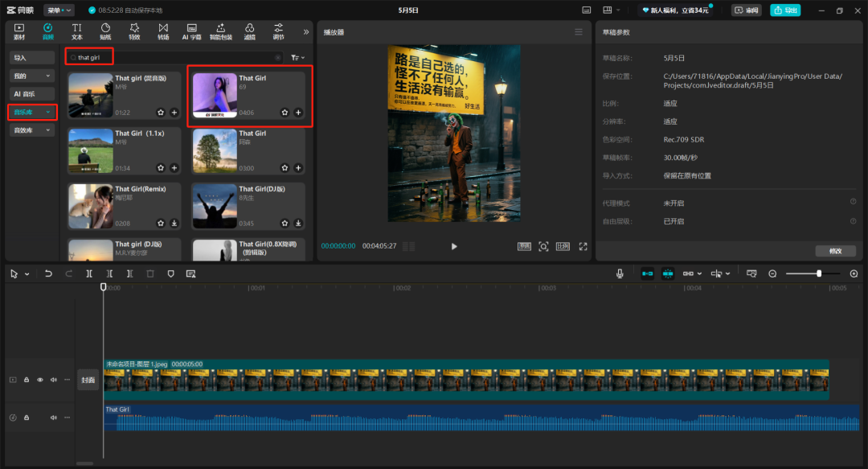Lock the That Girl audio track
This screenshot has height=469, width=868.
[26, 418]
